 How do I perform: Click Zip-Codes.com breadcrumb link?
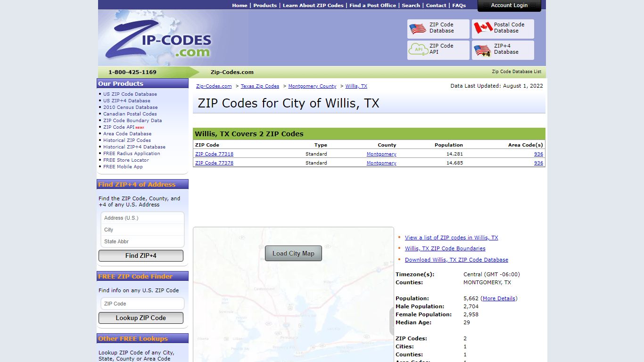[214, 86]
